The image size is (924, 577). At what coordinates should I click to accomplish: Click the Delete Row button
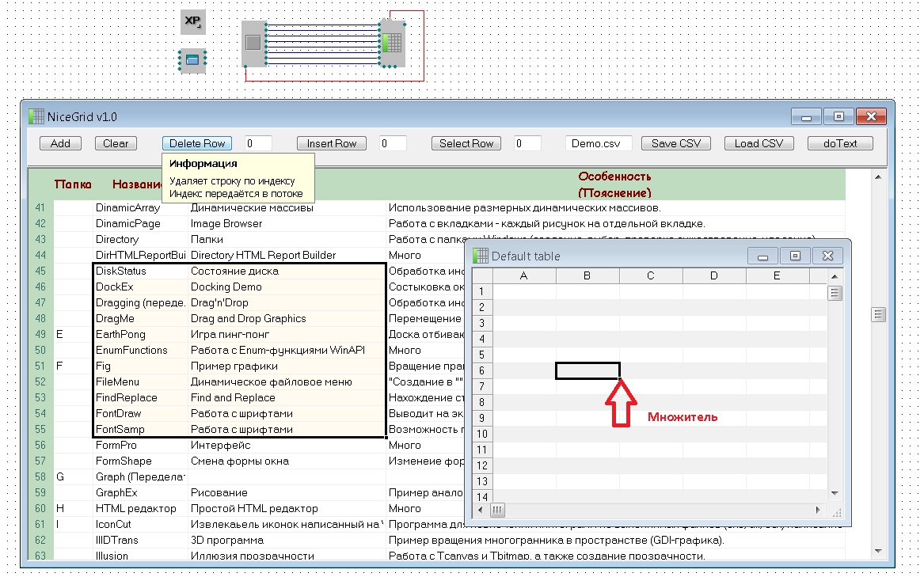coord(197,143)
